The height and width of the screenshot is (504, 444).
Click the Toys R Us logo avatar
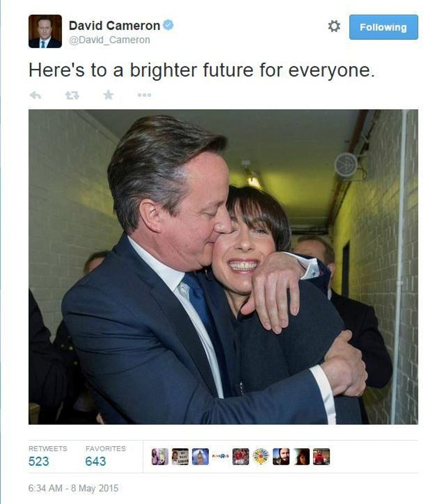click(220, 457)
